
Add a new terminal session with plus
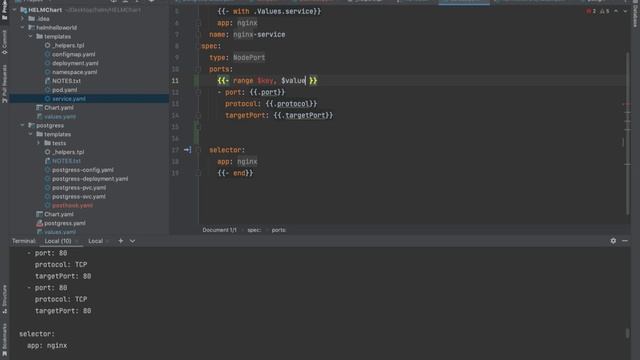pyautogui.click(x=120, y=241)
